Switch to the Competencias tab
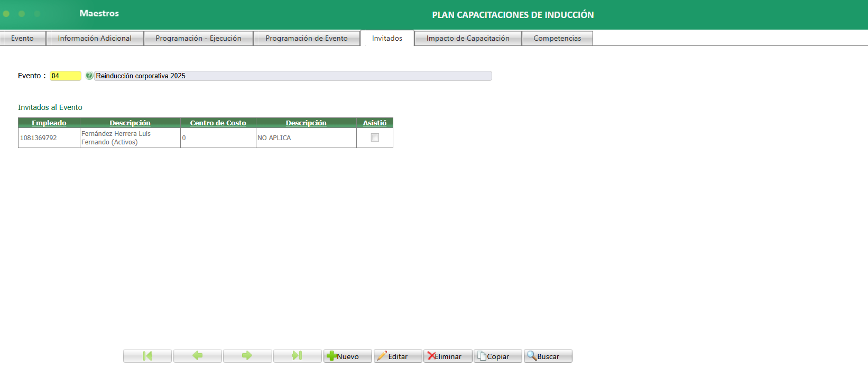The image size is (868, 367). (x=557, y=38)
